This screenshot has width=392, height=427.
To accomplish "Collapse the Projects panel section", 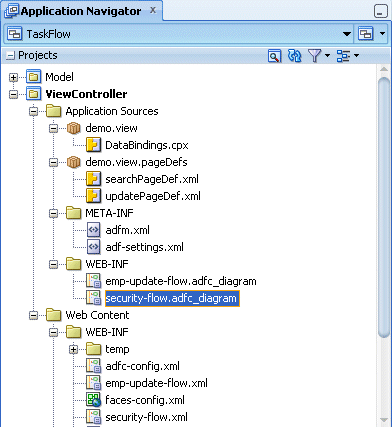I will pos(11,56).
